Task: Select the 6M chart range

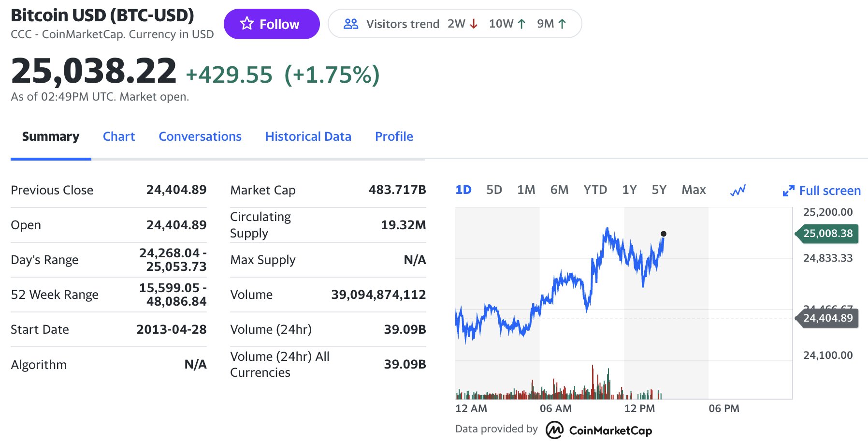Action: (x=559, y=190)
